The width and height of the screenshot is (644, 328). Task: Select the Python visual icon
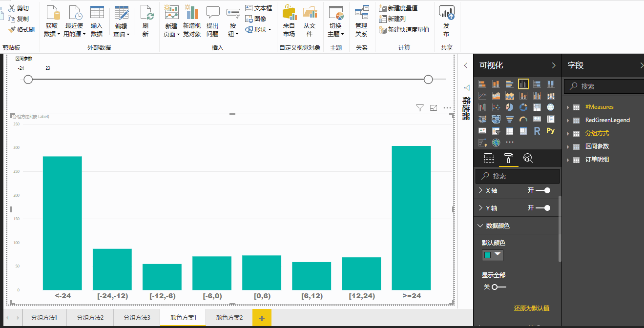[x=551, y=131]
